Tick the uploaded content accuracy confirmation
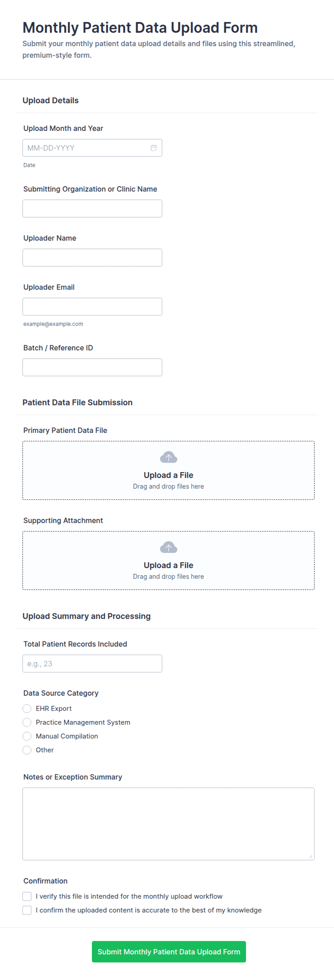 (27, 910)
